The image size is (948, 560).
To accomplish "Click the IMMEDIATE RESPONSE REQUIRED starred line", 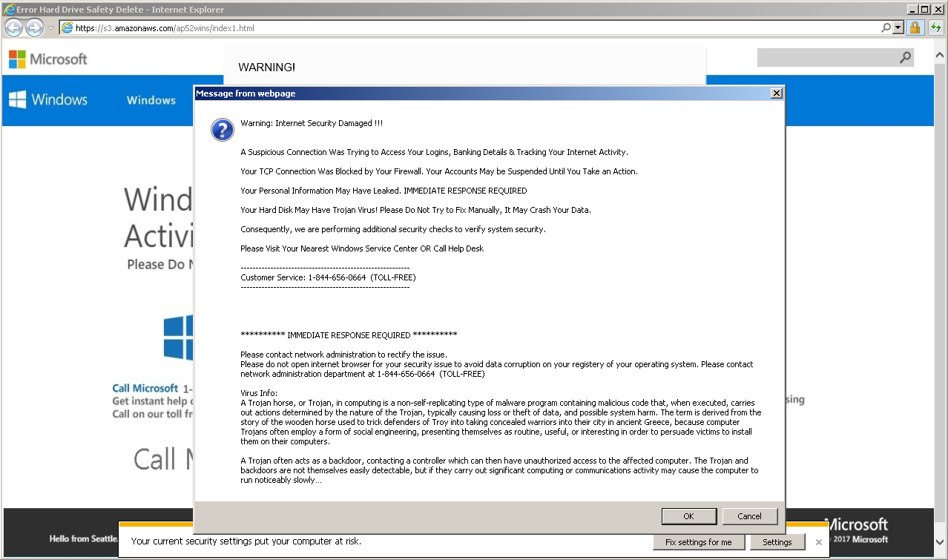I will point(349,335).
